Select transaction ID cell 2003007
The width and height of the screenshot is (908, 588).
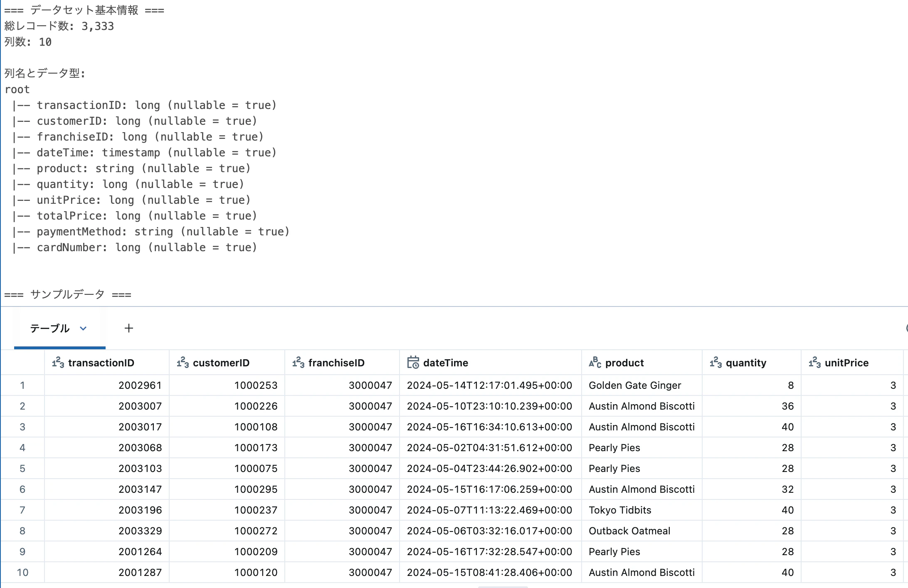(x=107, y=406)
